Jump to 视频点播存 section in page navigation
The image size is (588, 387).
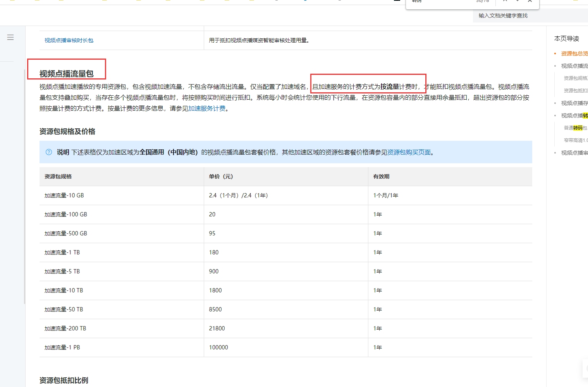[x=574, y=103]
